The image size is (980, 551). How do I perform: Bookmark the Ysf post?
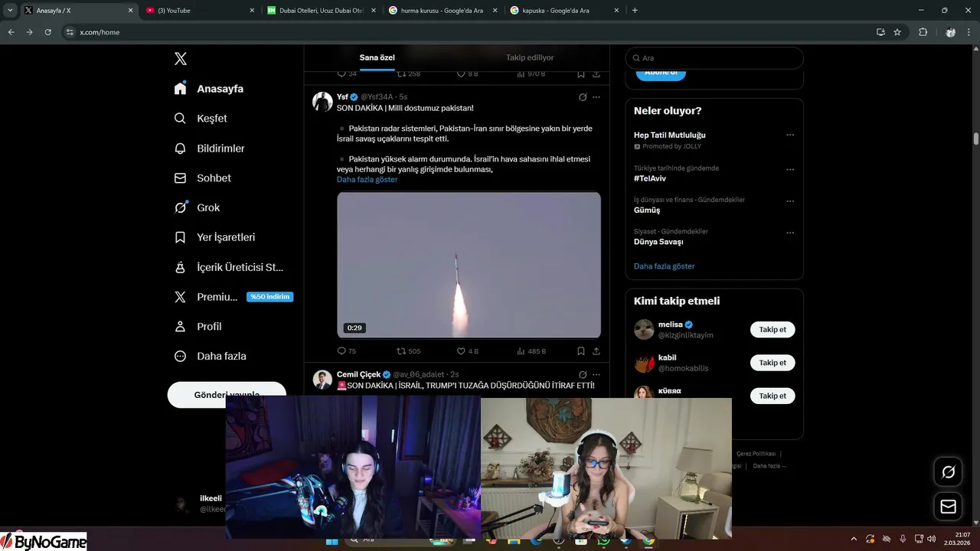pos(581,351)
